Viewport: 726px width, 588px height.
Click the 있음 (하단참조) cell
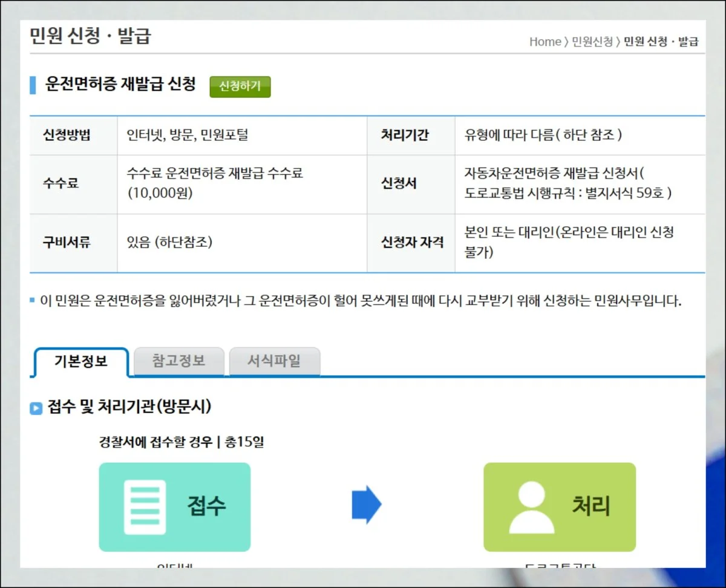(169, 243)
